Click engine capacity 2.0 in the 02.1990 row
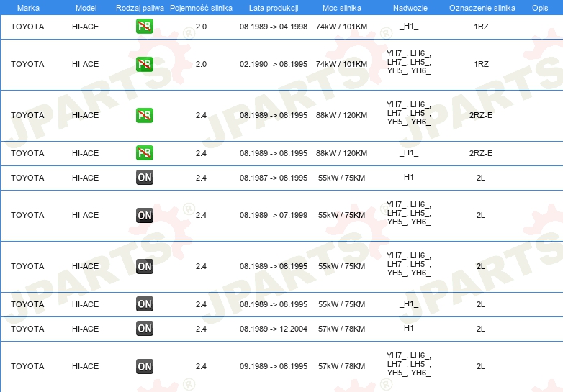 click(201, 64)
